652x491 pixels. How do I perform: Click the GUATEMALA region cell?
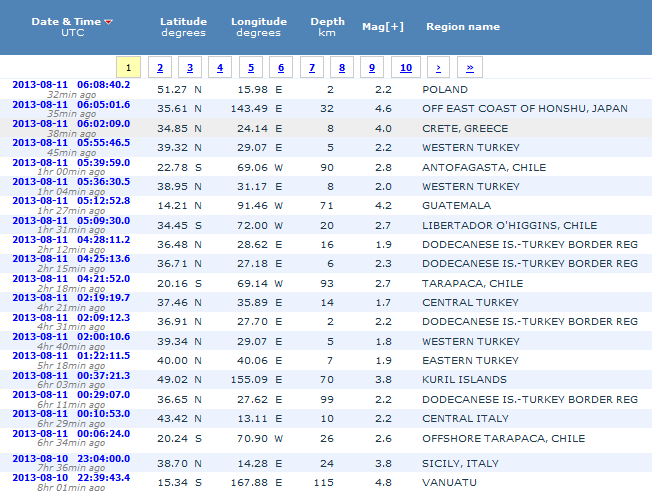point(457,206)
